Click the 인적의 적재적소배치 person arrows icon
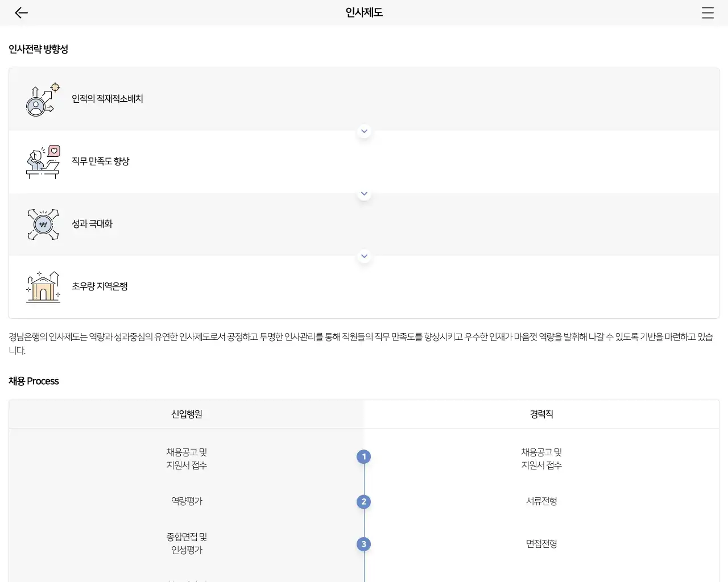 (43, 99)
